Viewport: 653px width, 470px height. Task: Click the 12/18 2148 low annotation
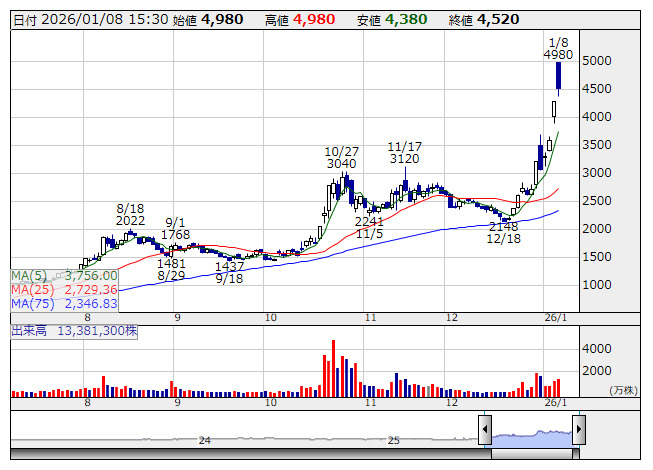[504, 232]
